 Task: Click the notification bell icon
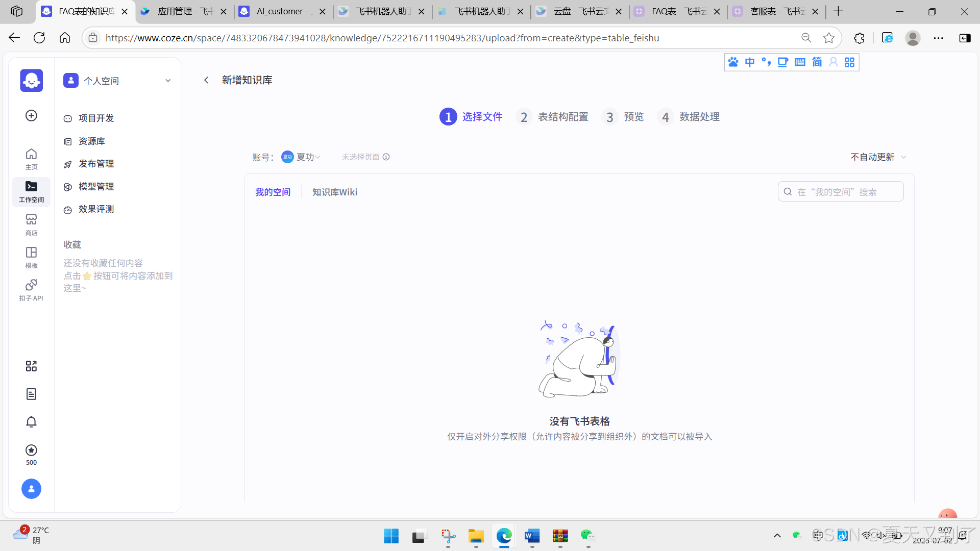(x=31, y=422)
